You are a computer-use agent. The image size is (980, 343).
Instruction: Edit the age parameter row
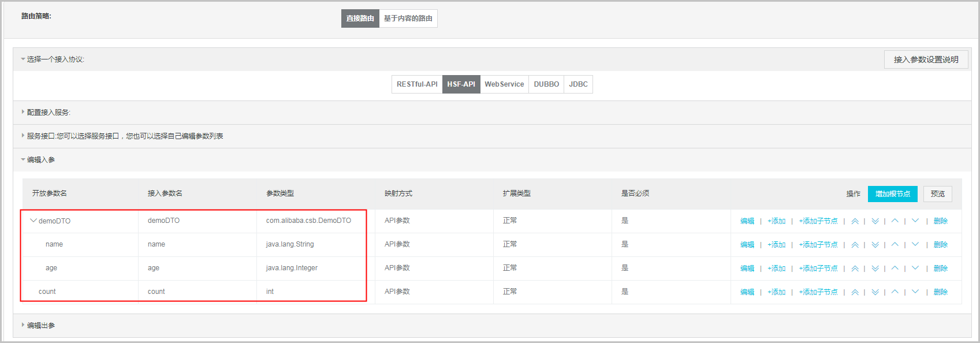tap(747, 269)
